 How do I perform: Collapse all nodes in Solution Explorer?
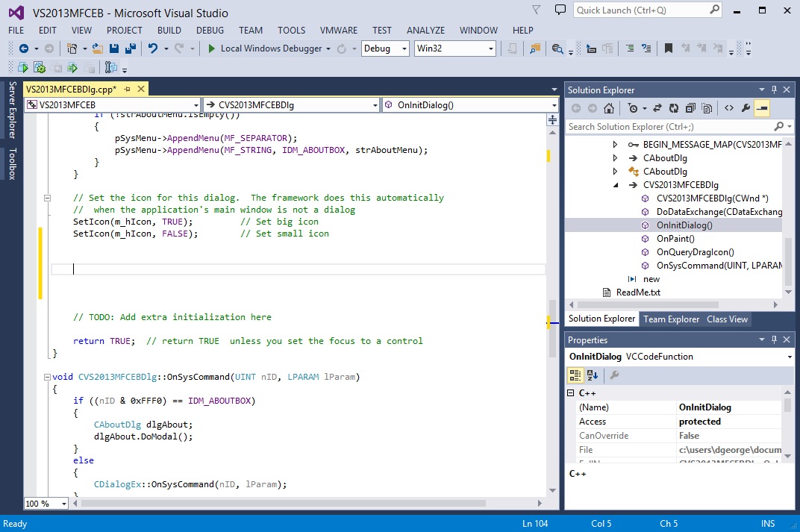(690, 108)
